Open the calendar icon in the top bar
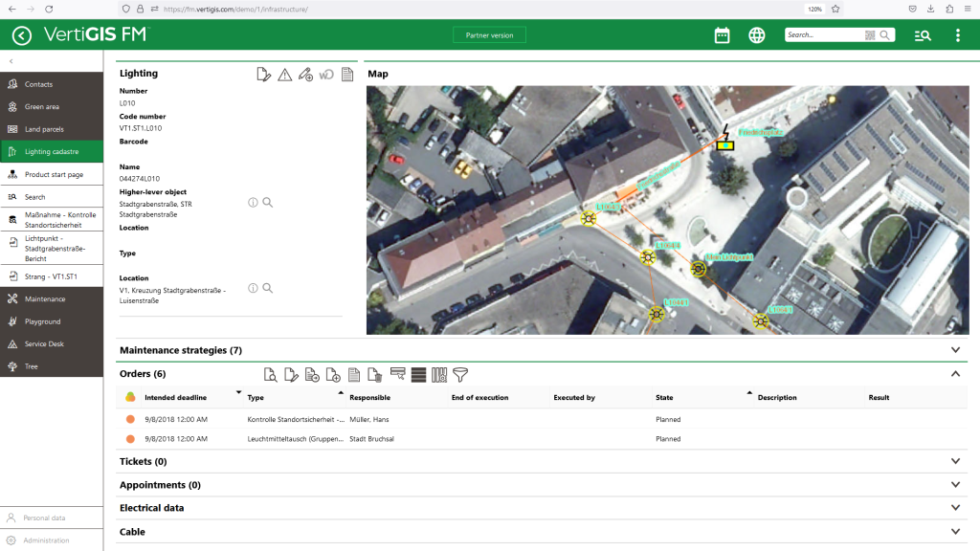 [723, 34]
